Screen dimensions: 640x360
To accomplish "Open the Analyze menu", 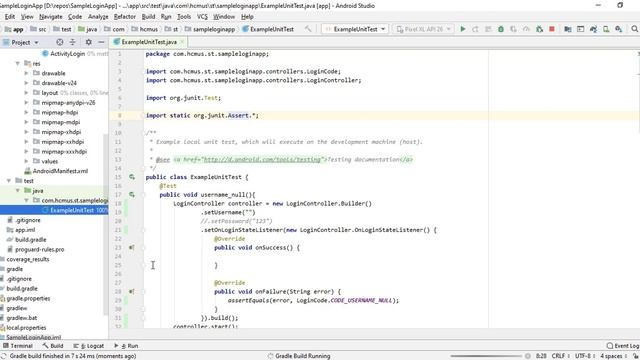I will [98, 17].
